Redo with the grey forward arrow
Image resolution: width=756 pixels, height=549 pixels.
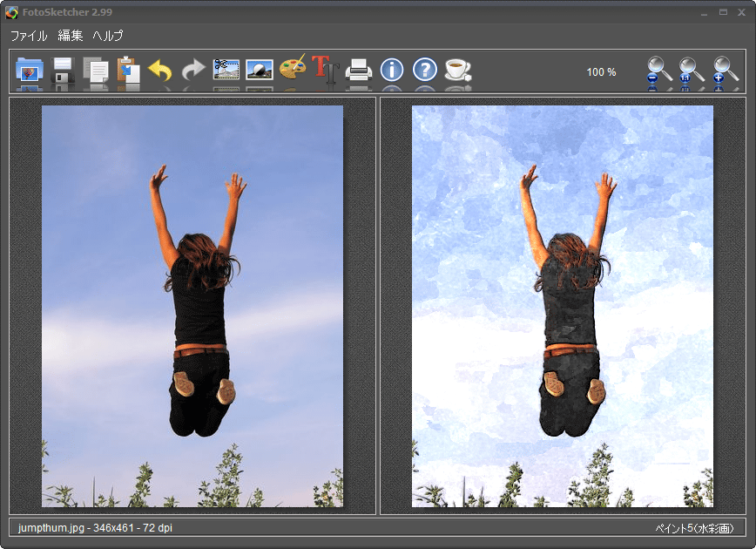pos(193,71)
